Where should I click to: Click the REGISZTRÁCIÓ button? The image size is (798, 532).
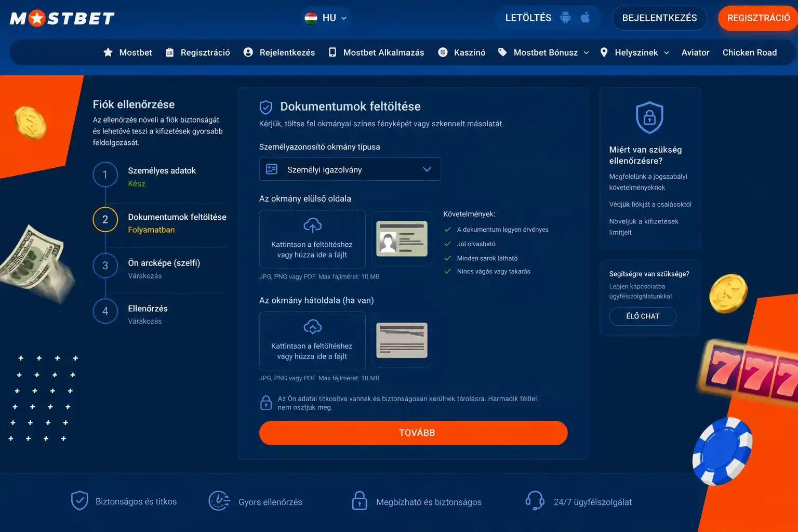759,18
